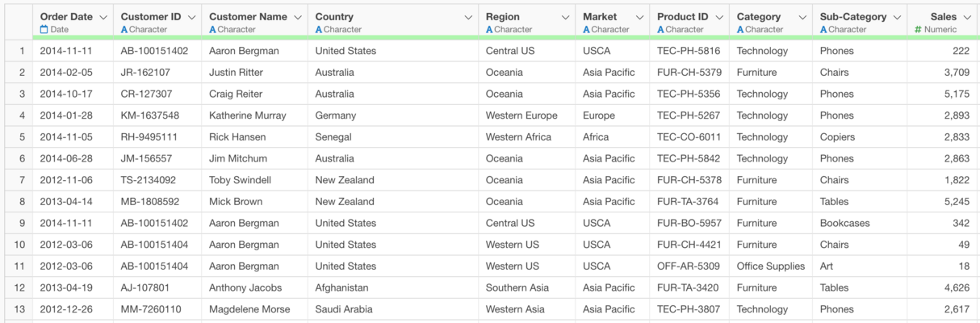Click the sales value 5,245

point(957,202)
